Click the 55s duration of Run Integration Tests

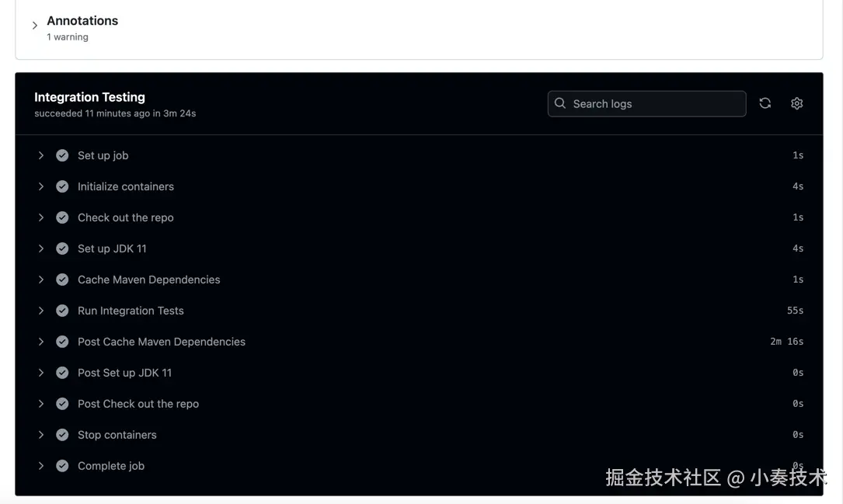pos(795,311)
